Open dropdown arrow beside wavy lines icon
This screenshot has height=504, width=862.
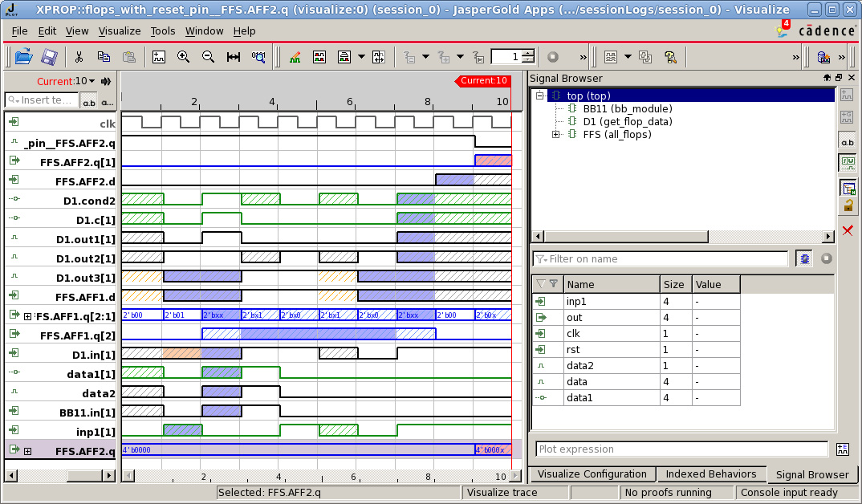(628, 57)
